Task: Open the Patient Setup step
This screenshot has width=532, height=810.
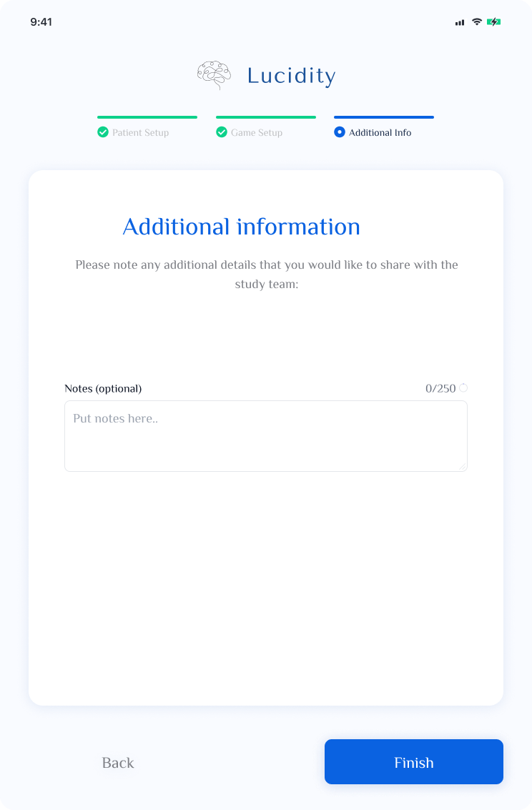Action: pos(140,132)
